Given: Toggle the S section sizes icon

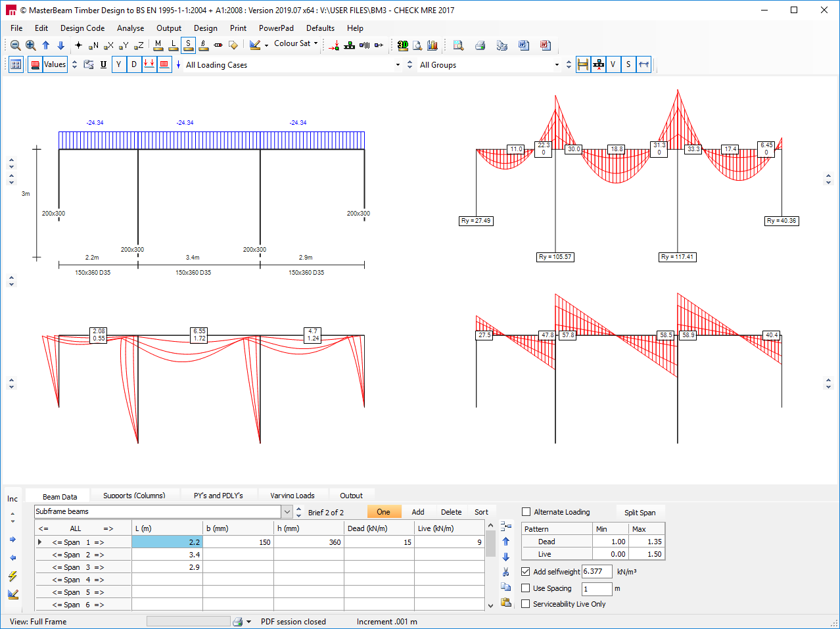Looking at the screenshot, I should point(188,45).
